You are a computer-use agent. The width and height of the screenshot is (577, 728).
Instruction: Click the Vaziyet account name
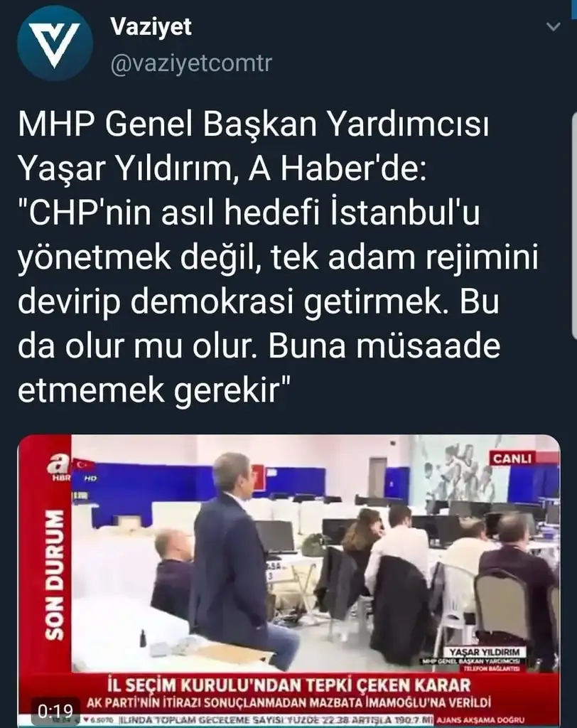(151, 26)
